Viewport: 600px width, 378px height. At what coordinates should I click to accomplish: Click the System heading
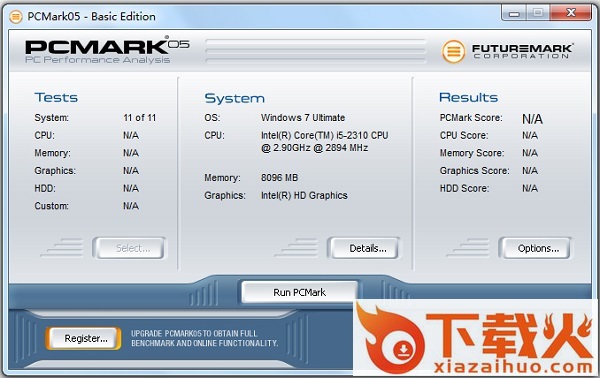pyautogui.click(x=235, y=98)
